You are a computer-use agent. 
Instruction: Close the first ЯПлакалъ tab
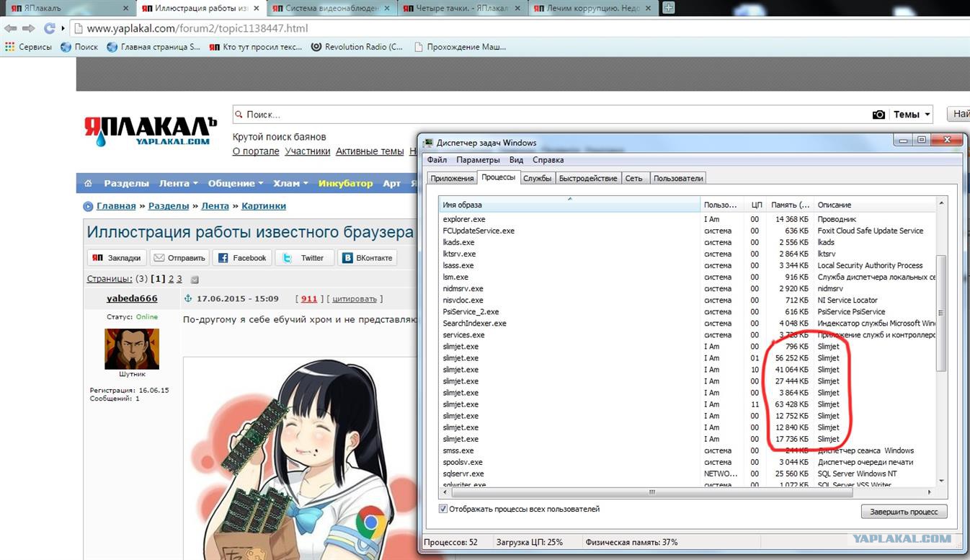point(126,9)
